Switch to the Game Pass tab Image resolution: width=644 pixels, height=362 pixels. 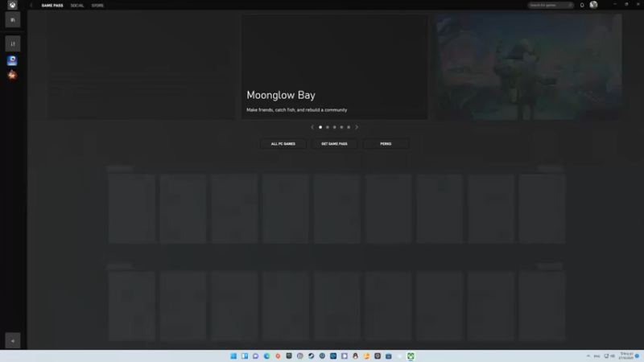[x=52, y=6]
